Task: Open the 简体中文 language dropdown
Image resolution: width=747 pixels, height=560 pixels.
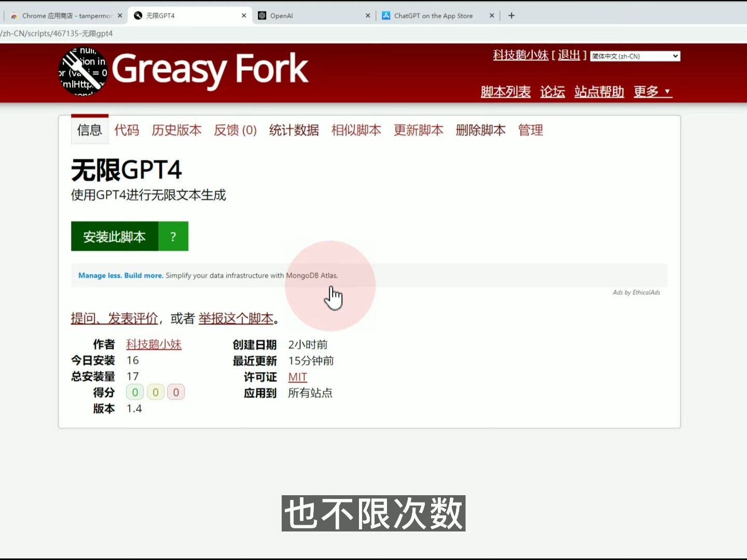Action: click(635, 56)
